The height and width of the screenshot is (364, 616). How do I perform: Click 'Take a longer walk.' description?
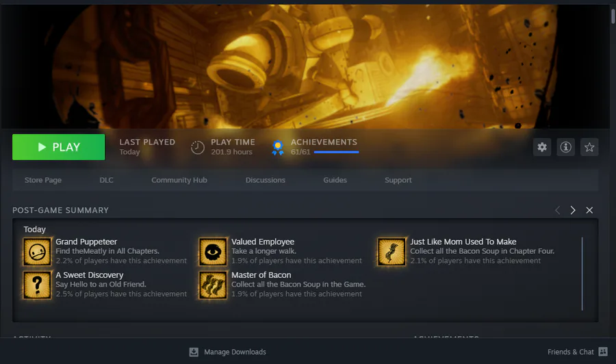[264, 251]
